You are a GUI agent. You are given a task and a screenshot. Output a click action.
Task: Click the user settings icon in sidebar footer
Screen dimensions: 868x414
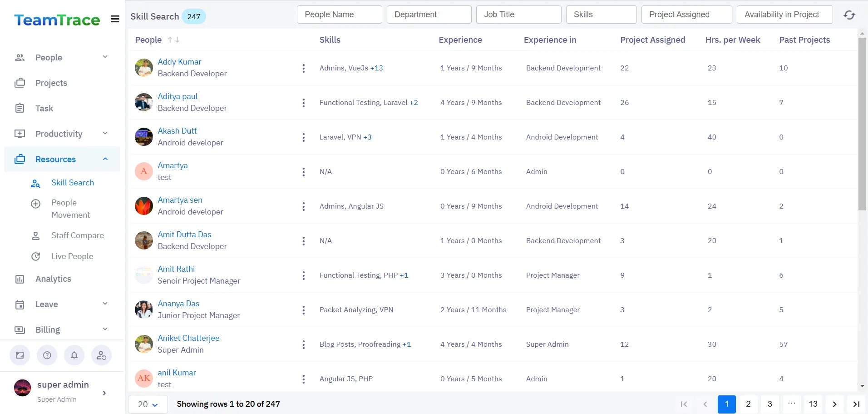click(x=101, y=355)
